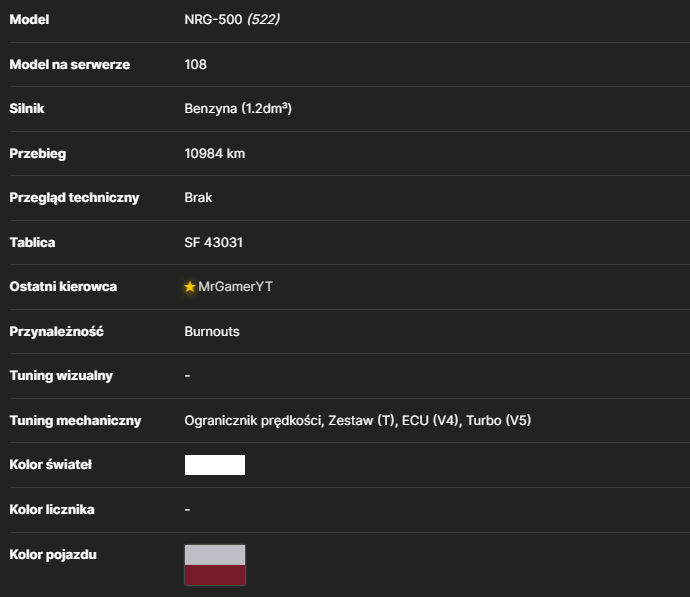The height and width of the screenshot is (597, 690).
Task: Open the MrGamerYT driver profile link
Action: point(235,287)
